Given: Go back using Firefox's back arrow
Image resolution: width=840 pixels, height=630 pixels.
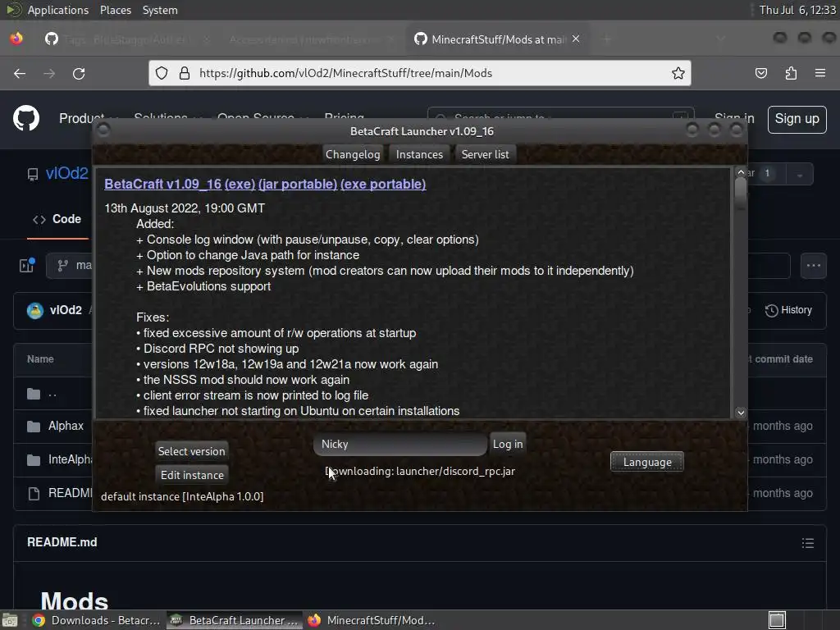Looking at the screenshot, I should pyautogui.click(x=20, y=73).
